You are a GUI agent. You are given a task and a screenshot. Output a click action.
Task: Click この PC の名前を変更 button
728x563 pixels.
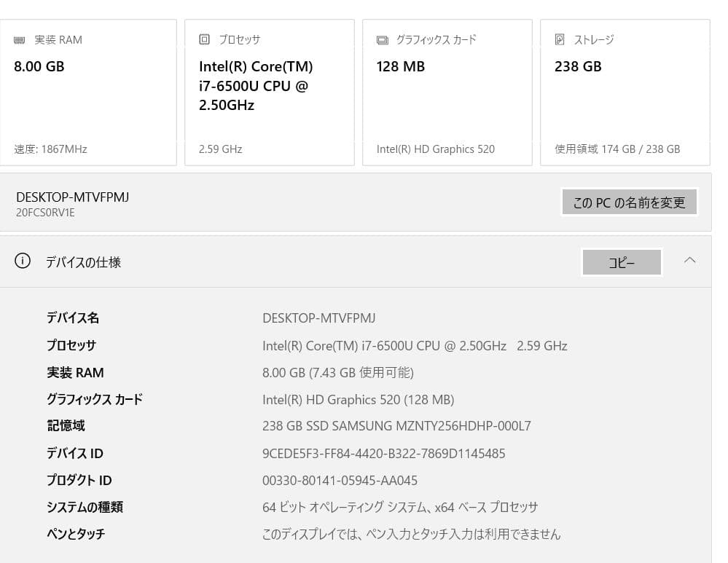pos(629,202)
